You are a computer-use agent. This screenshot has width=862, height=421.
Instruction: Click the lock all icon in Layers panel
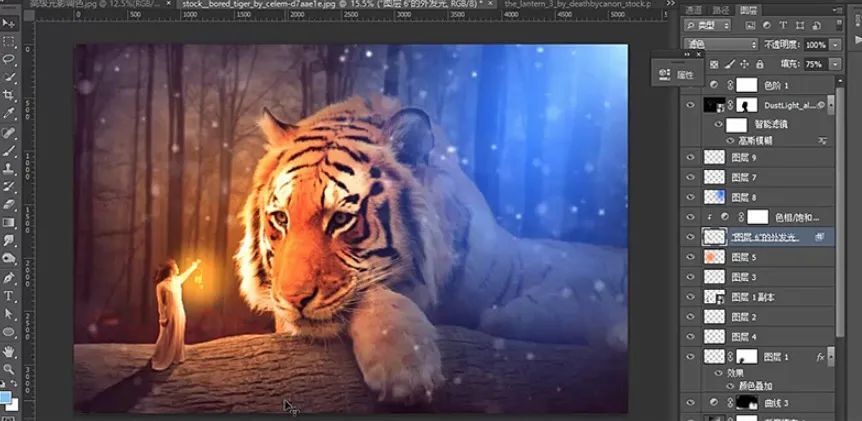coord(758,65)
